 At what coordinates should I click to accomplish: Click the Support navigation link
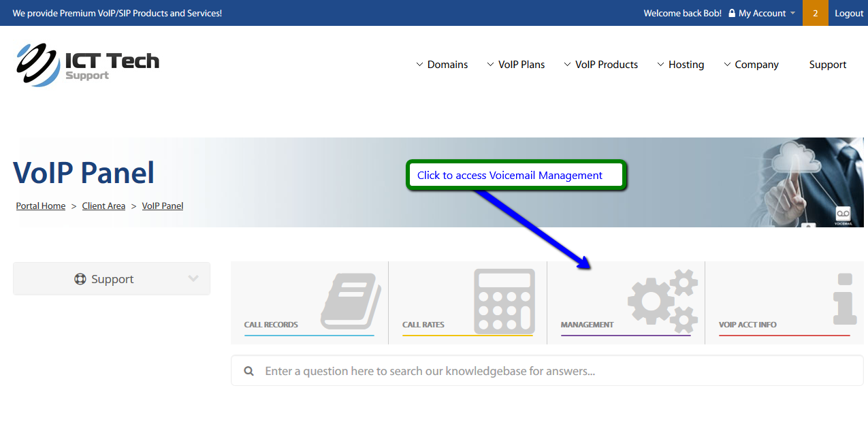[828, 65]
